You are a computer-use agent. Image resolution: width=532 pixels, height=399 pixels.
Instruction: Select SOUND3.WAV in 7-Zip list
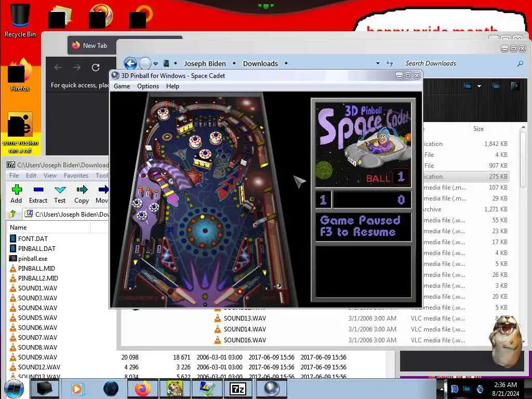coord(37,298)
